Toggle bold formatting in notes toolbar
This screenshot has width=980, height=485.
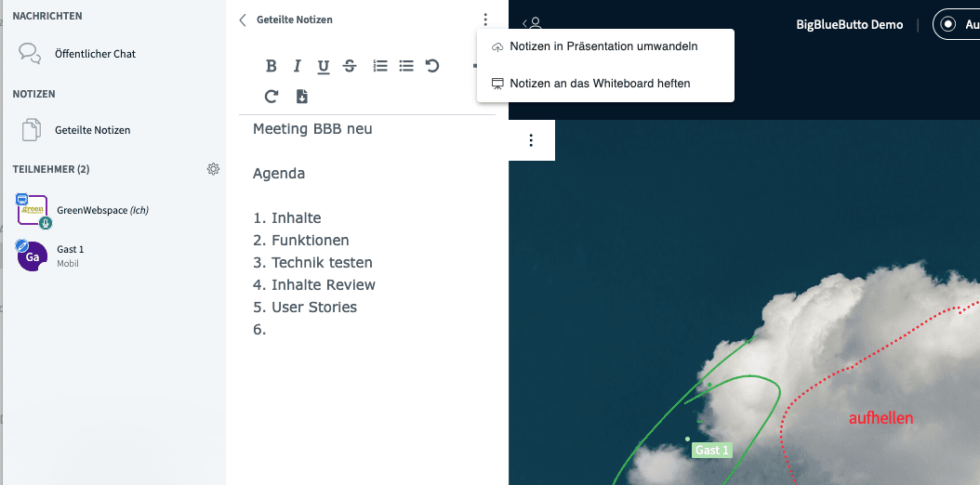point(271,66)
